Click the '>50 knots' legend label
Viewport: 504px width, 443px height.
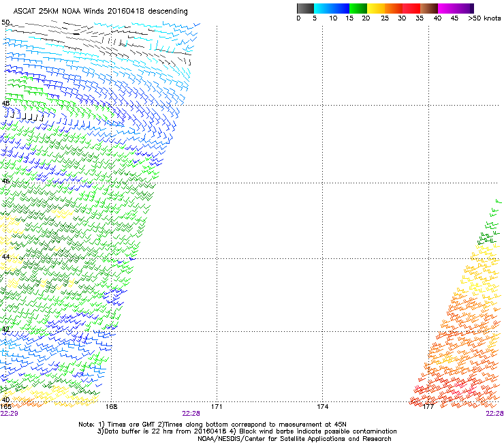(484, 18)
